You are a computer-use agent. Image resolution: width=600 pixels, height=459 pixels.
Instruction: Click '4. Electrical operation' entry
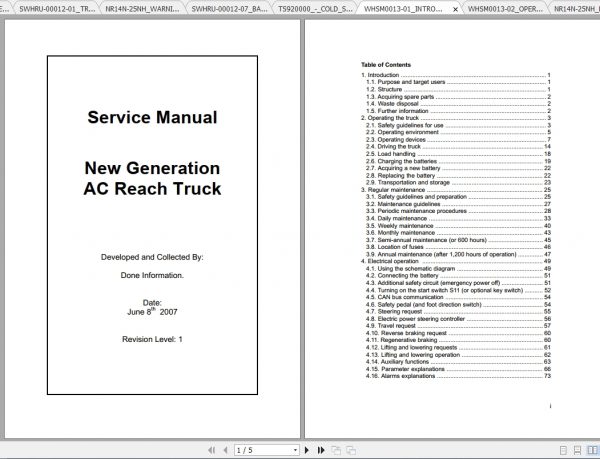(x=455, y=261)
